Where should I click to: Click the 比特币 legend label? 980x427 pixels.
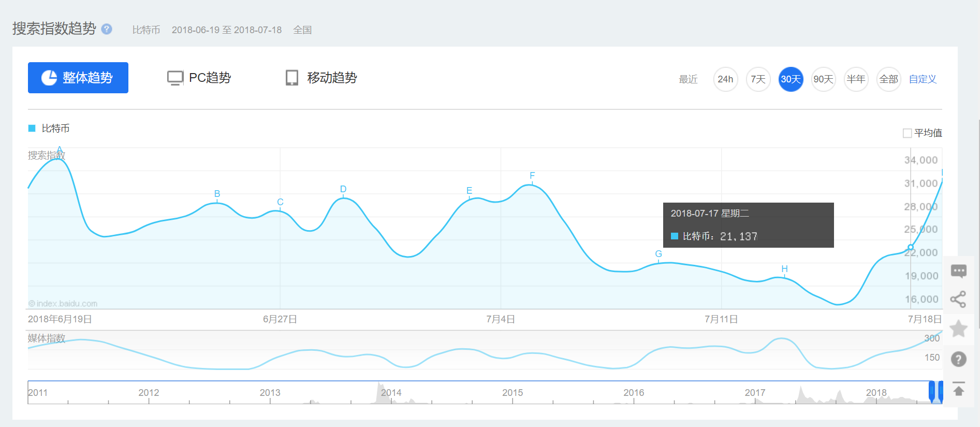click(56, 128)
